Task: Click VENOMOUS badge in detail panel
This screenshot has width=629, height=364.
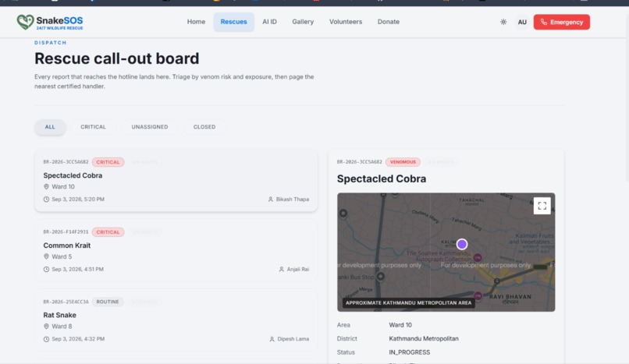Action: pos(403,162)
